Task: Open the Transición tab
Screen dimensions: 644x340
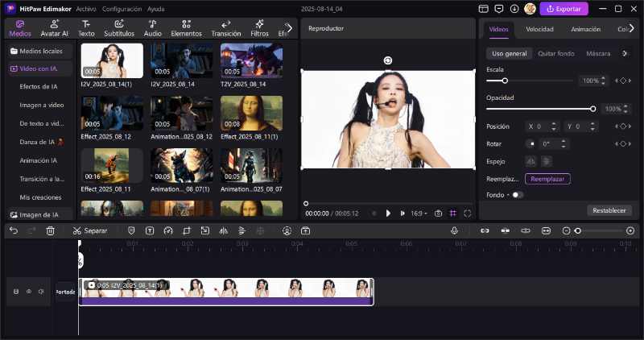Action: pos(226,28)
